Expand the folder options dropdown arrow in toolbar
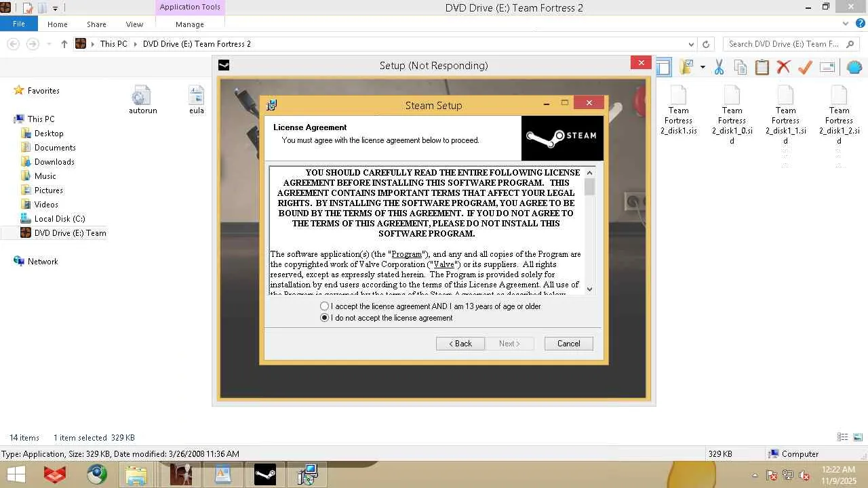This screenshot has height=488, width=868. [703, 67]
